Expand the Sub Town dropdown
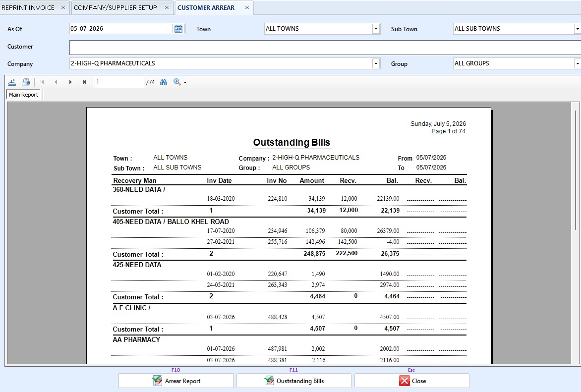The width and height of the screenshot is (581, 392). tap(577, 29)
